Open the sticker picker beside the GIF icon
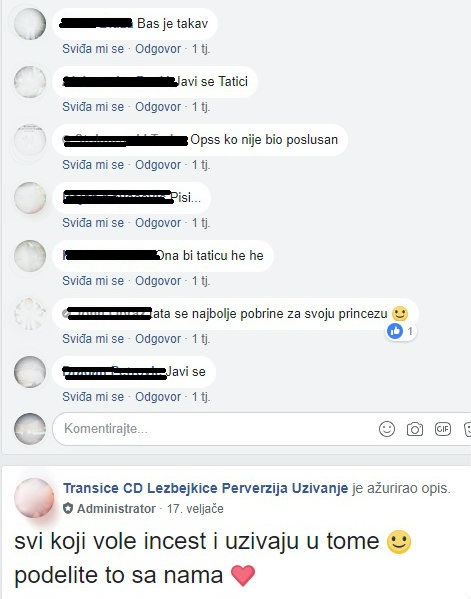471x599 pixels. click(467, 429)
